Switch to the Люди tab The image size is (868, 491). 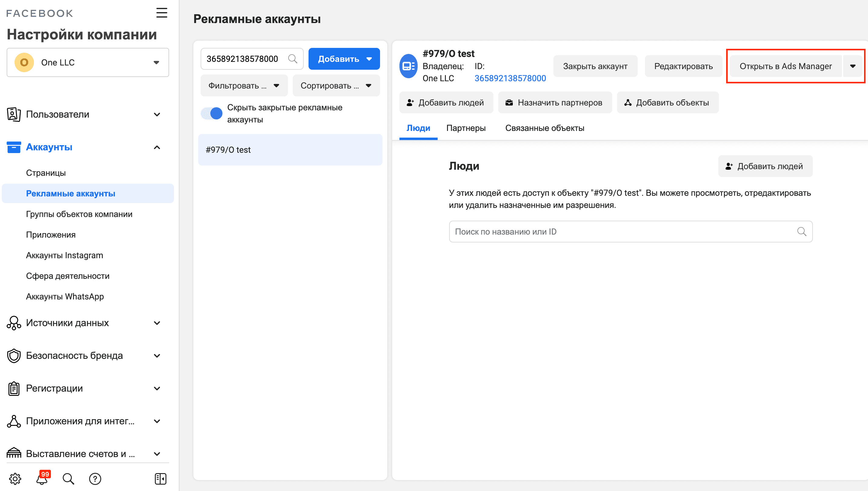pos(418,128)
